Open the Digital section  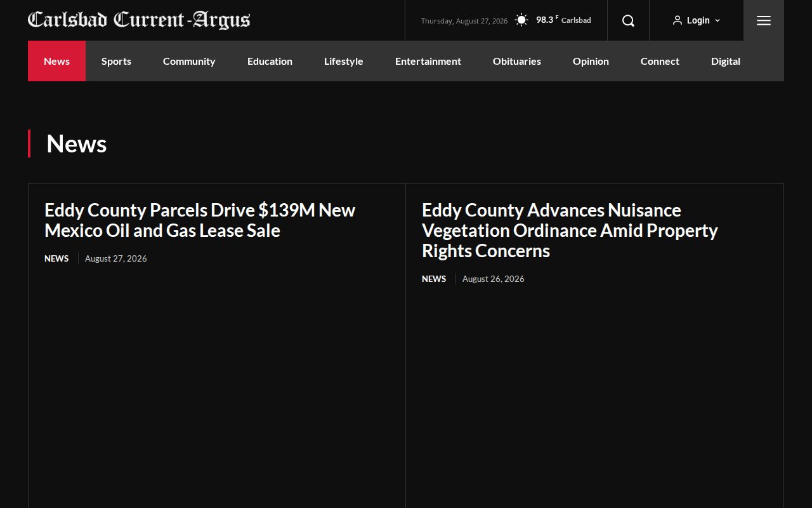click(x=726, y=61)
